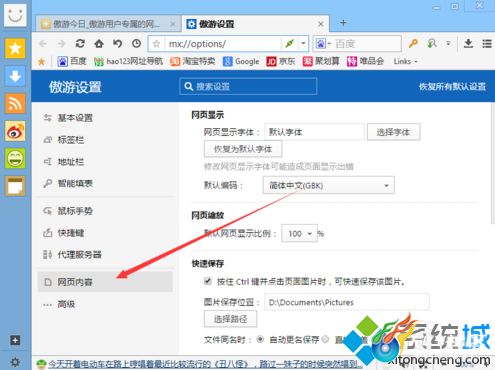Image resolution: width=495 pixels, height=370 pixels.
Task: Select 地址栏 in settings menu
Action: tap(105, 162)
